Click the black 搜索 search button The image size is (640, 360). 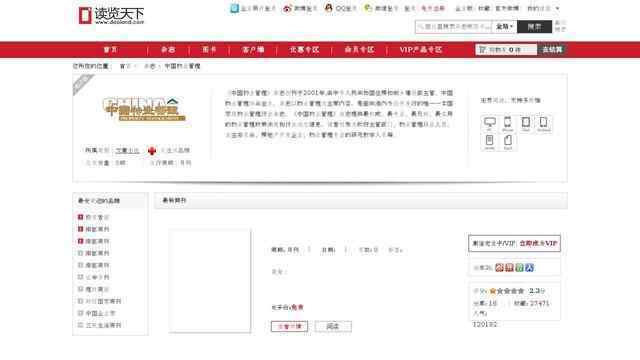pyautogui.click(x=534, y=27)
